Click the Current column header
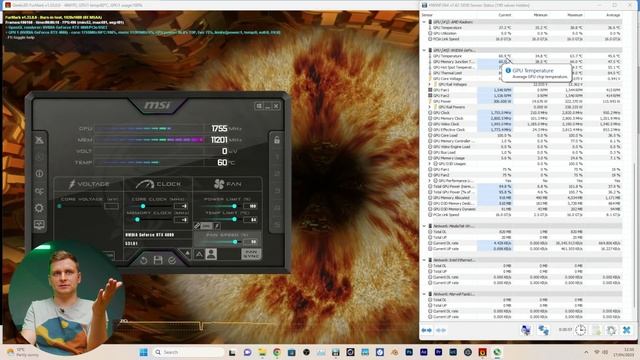 tap(504, 15)
